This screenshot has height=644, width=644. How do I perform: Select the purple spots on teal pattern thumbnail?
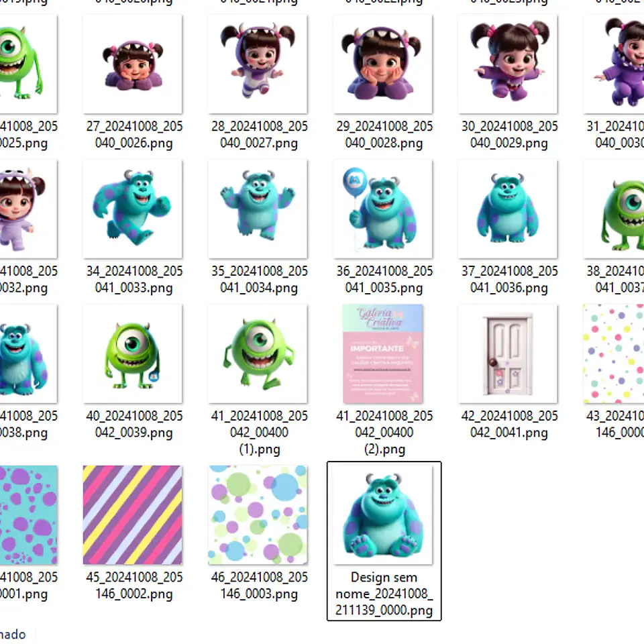(28, 515)
